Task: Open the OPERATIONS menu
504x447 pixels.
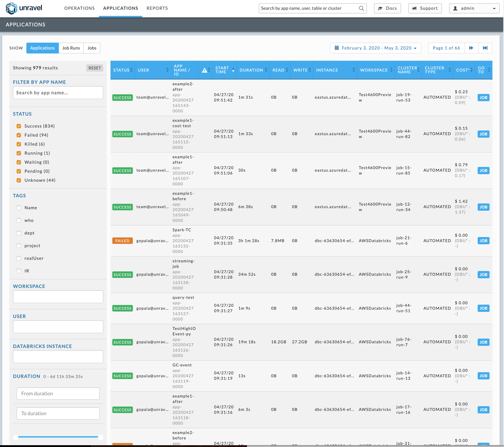Action: (x=79, y=8)
